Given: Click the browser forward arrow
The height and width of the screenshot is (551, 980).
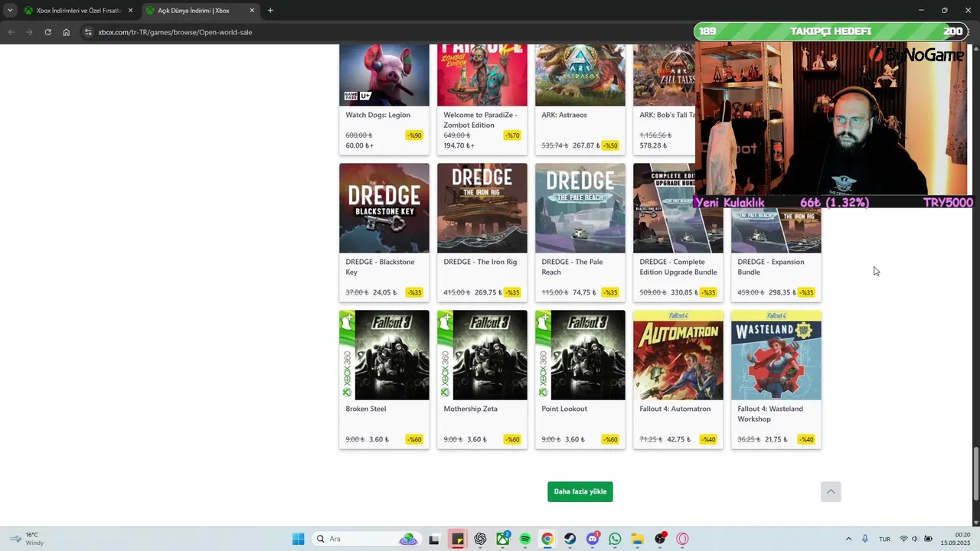Looking at the screenshot, I should coord(29,32).
